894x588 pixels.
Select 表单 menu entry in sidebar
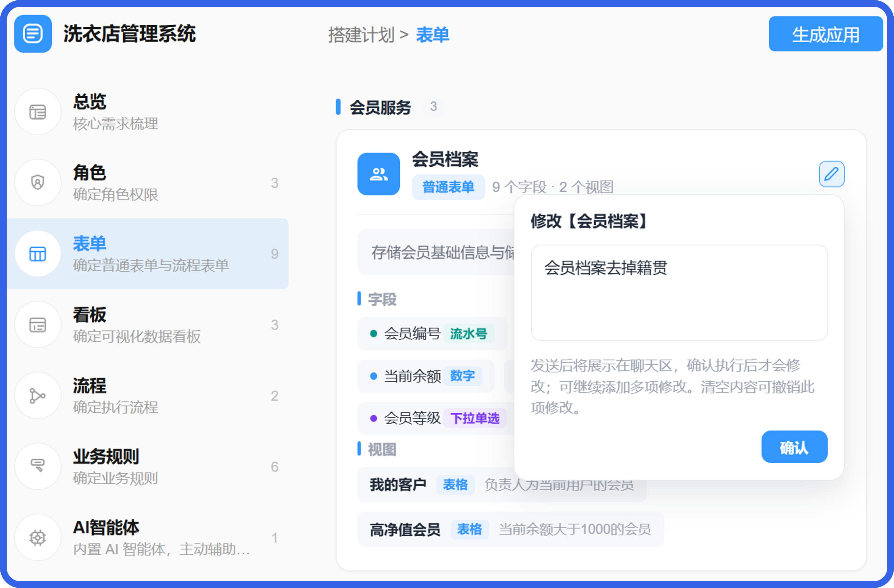pyautogui.click(x=148, y=253)
